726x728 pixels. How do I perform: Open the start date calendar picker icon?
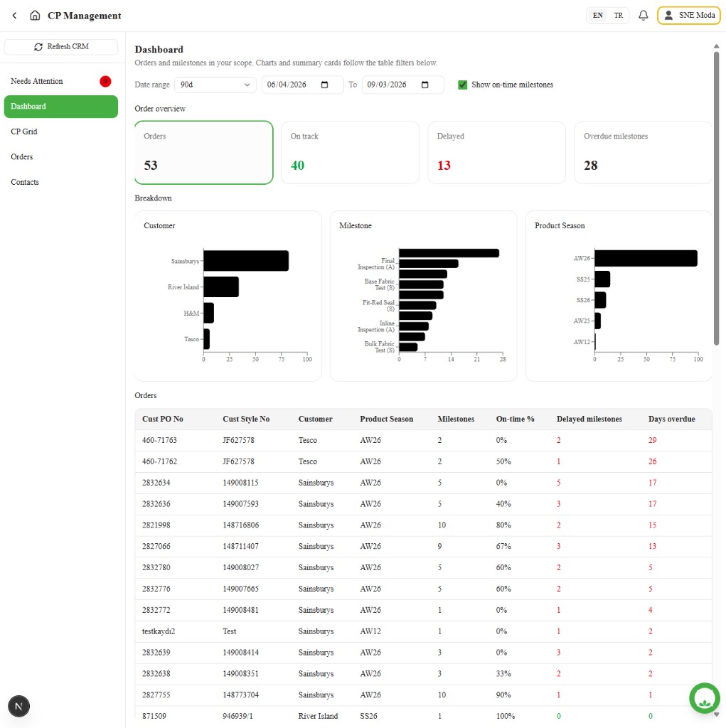[x=325, y=85]
